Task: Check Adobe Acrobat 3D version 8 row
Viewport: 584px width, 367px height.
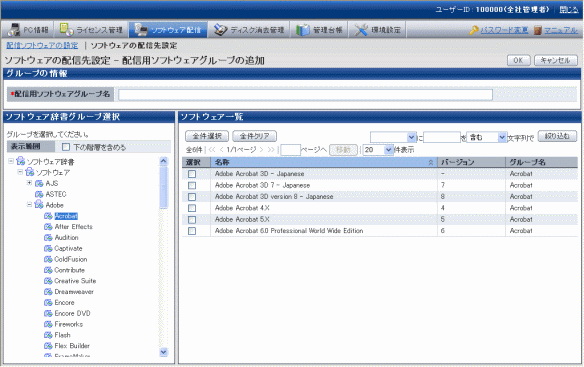Action: point(192,197)
